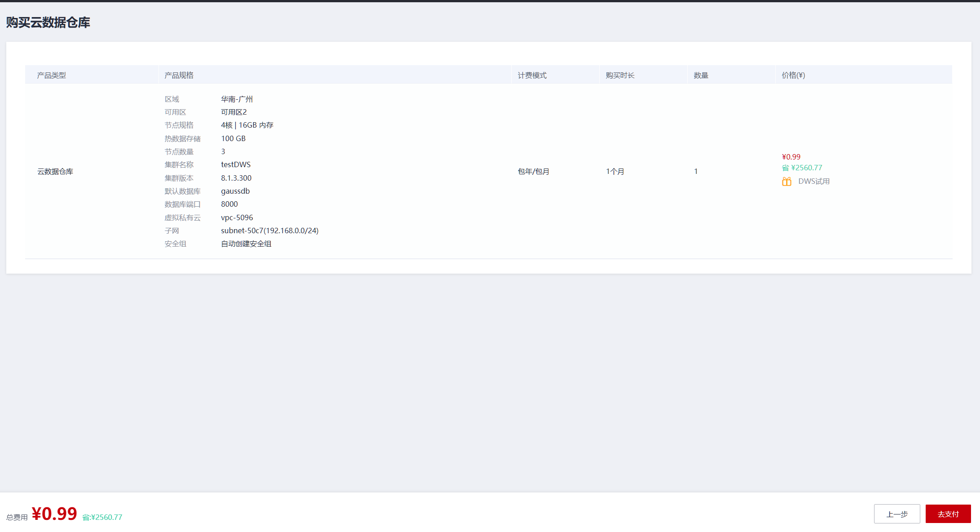Click the gift icon beside DWS试用
The height and width of the screenshot is (532, 980).
tap(787, 182)
